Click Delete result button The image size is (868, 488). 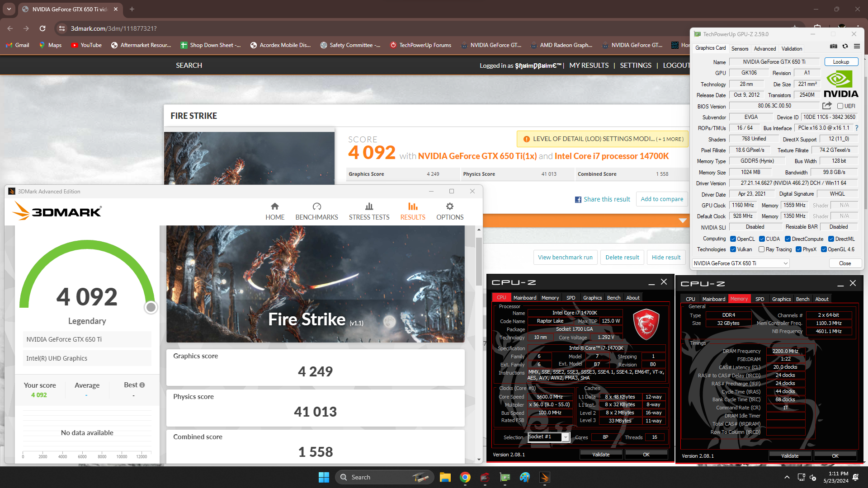click(x=622, y=258)
